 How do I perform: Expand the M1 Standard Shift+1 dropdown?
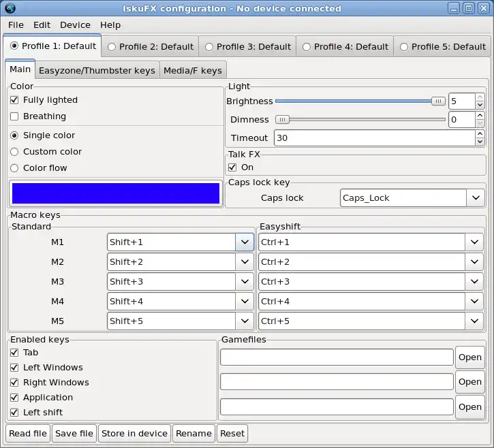pyautogui.click(x=245, y=242)
